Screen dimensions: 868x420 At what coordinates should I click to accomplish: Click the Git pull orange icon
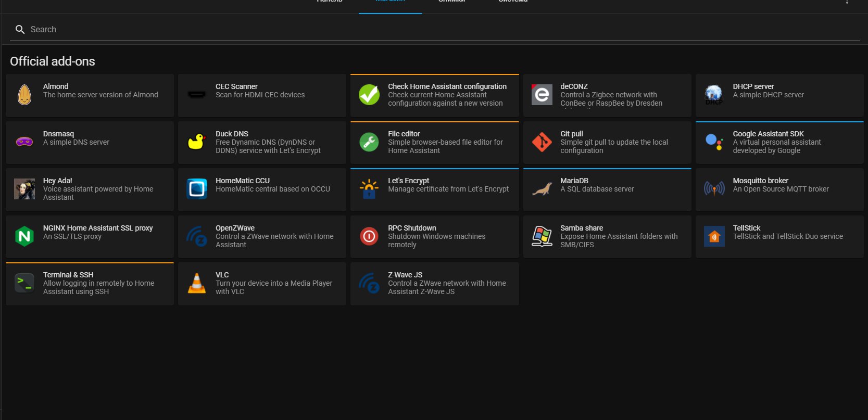click(542, 142)
